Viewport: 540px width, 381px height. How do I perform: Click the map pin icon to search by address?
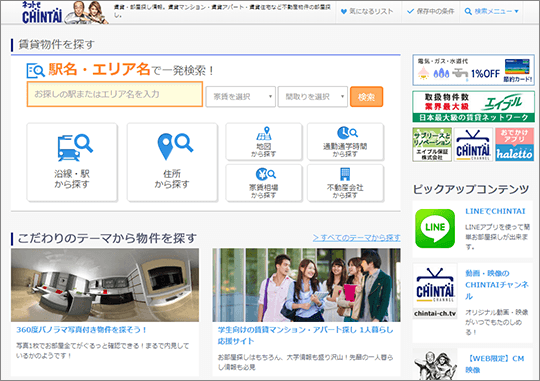point(175,146)
